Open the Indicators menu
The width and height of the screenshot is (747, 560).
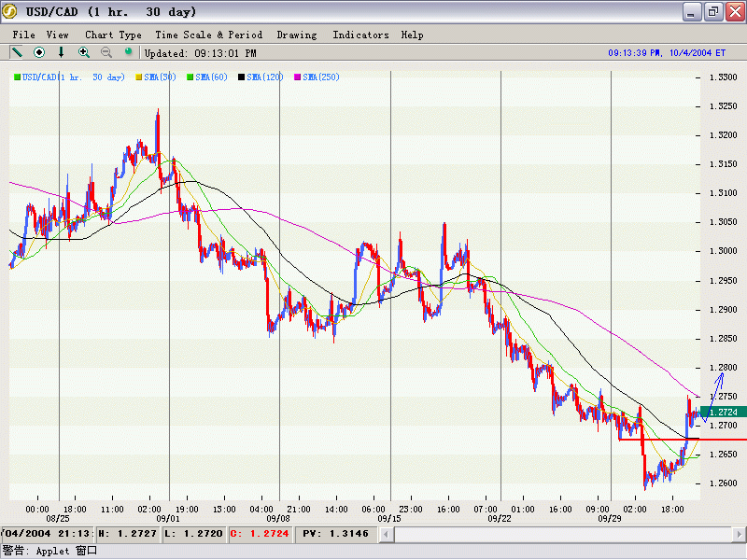(360, 35)
